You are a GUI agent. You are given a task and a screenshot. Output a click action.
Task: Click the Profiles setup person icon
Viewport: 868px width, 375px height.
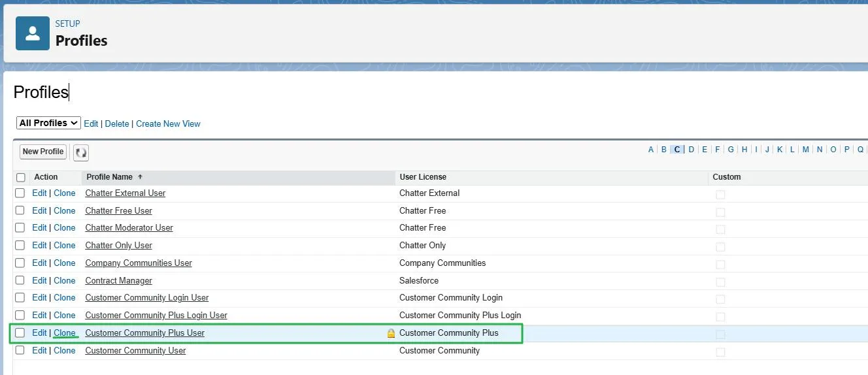tap(33, 33)
